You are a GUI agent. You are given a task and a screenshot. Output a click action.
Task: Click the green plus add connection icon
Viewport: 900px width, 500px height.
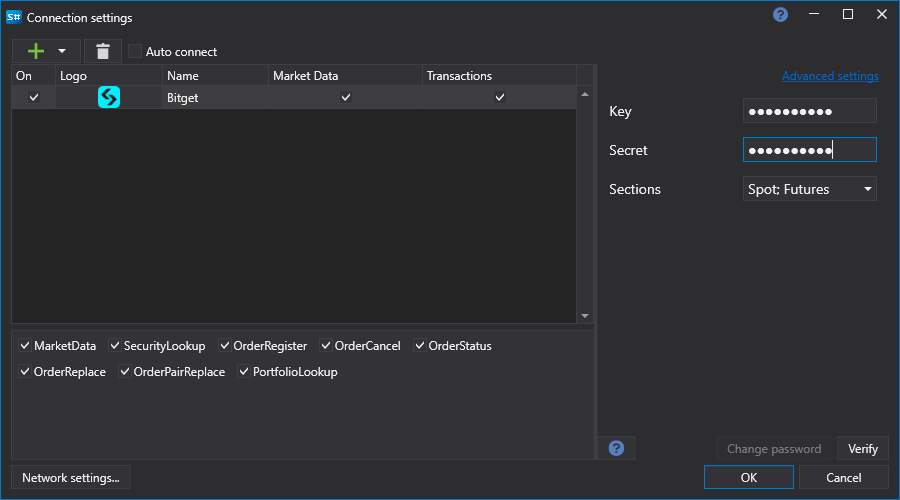point(36,51)
